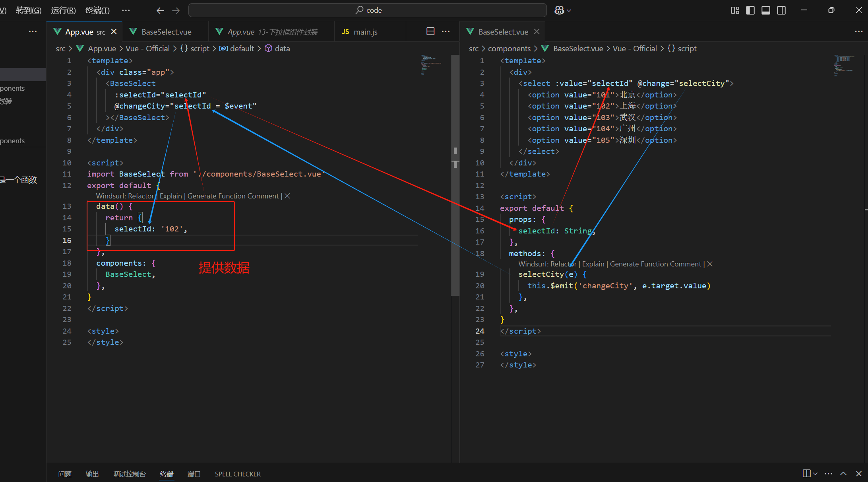This screenshot has width=868, height=482.
Task: Open the terminal split dropdown arrow
Action: pyautogui.click(x=816, y=474)
